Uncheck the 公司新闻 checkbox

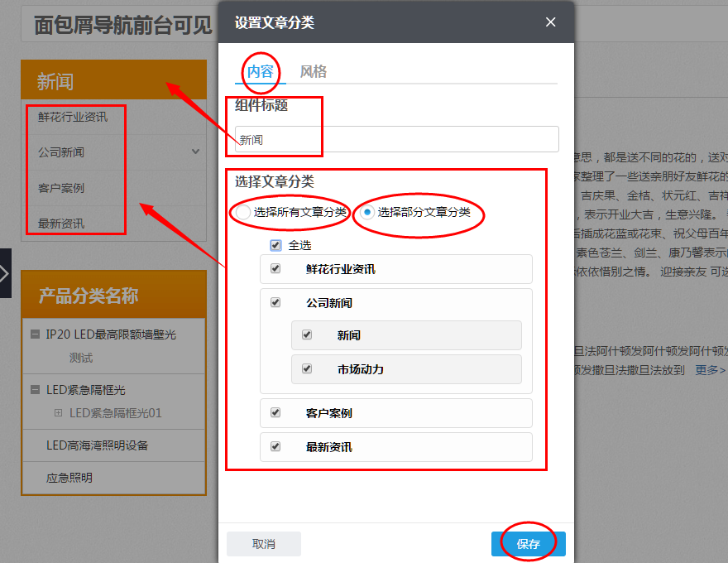click(275, 302)
